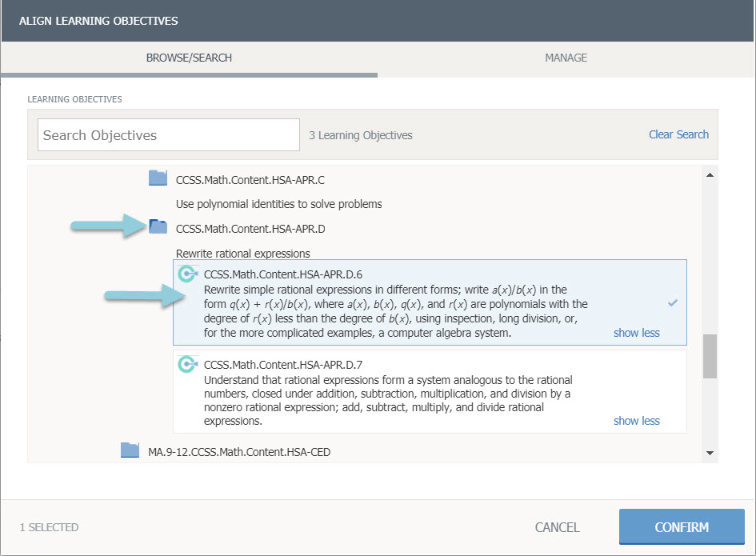The height and width of the screenshot is (556, 756).
Task: Click the HSA-APR.D.6 objective target icon
Action: tap(186, 274)
